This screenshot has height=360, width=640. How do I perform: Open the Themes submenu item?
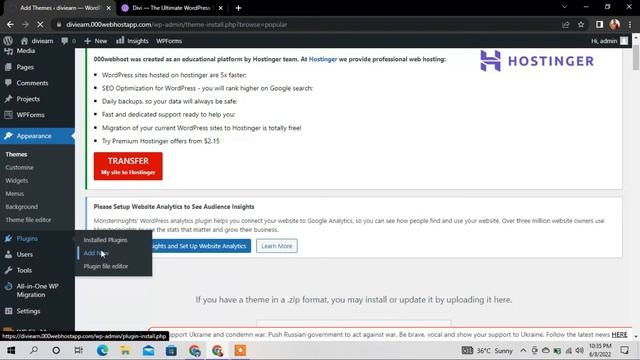16,154
